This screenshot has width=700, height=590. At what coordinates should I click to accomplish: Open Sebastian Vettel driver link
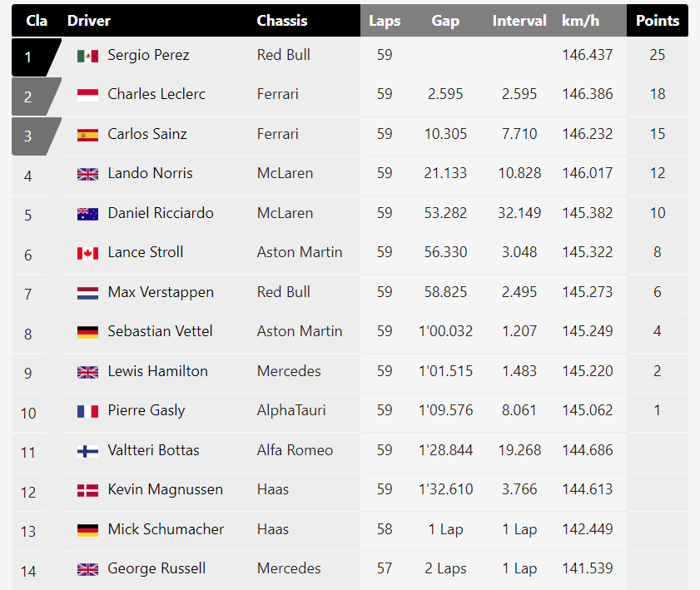(160, 331)
